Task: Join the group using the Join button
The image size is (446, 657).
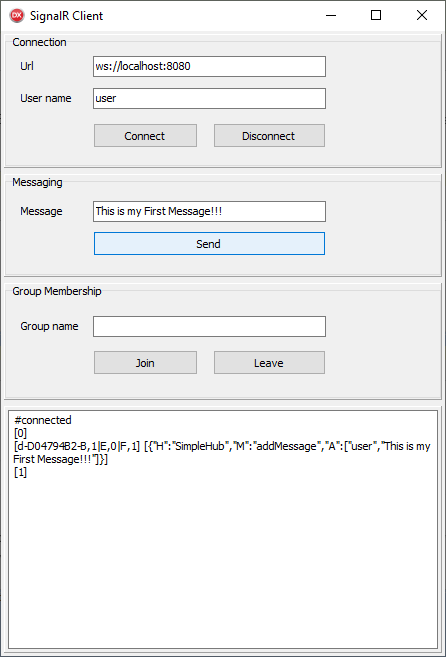Action: click(x=145, y=362)
